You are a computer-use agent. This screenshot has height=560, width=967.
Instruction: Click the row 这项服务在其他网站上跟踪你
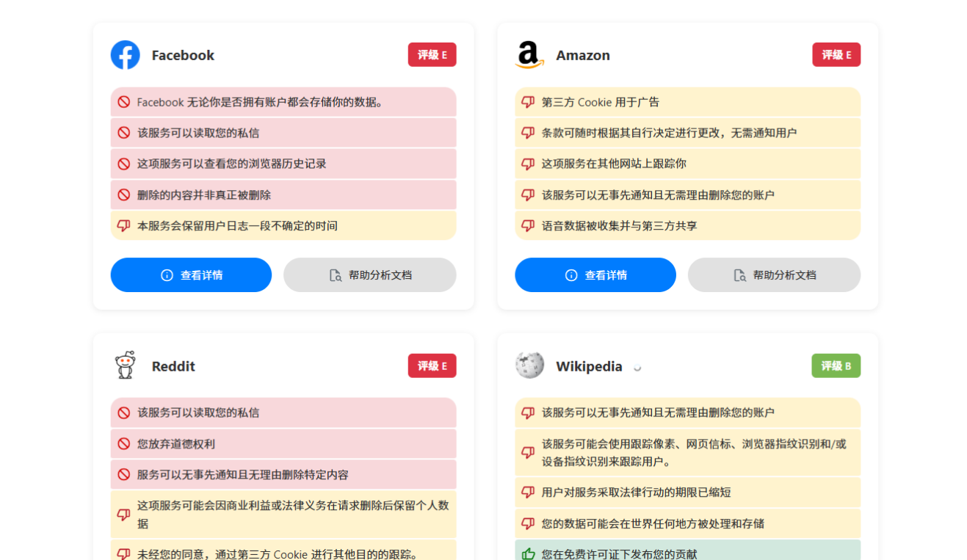(688, 164)
